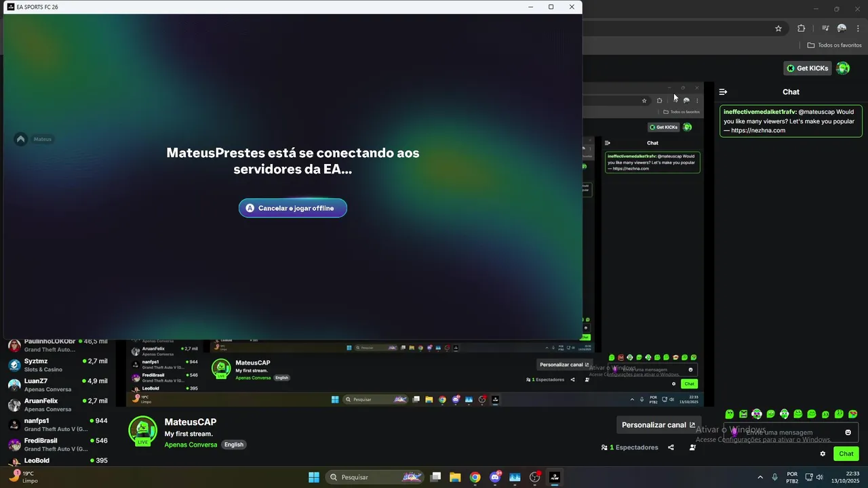The height and width of the screenshot is (488, 868).
Task: Click the Mateus profile icon in EA window
Action: tap(20, 139)
